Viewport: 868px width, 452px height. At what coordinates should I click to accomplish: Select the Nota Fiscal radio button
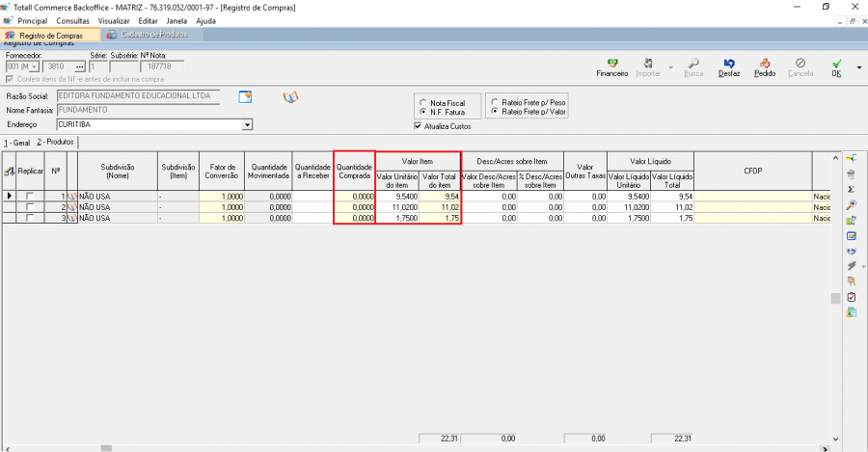422,102
